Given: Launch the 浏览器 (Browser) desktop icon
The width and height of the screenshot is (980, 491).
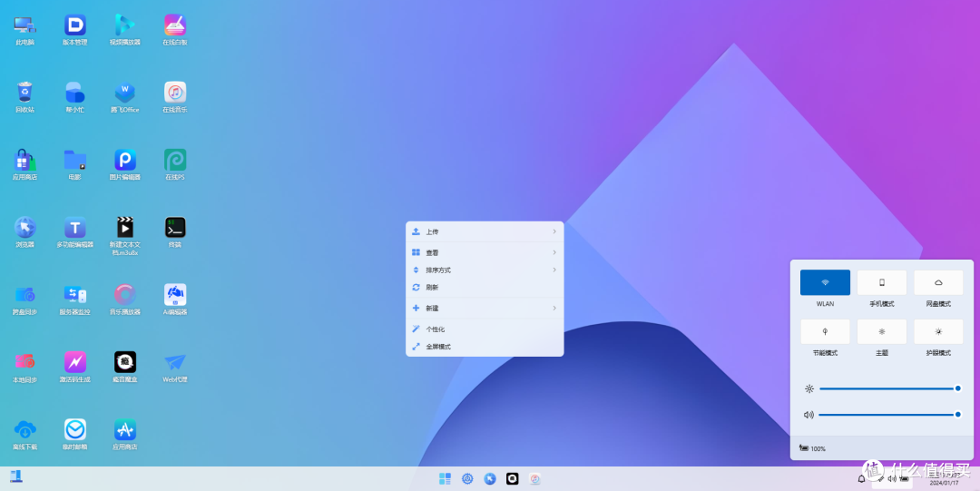Looking at the screenshot, I should point(24,228).
